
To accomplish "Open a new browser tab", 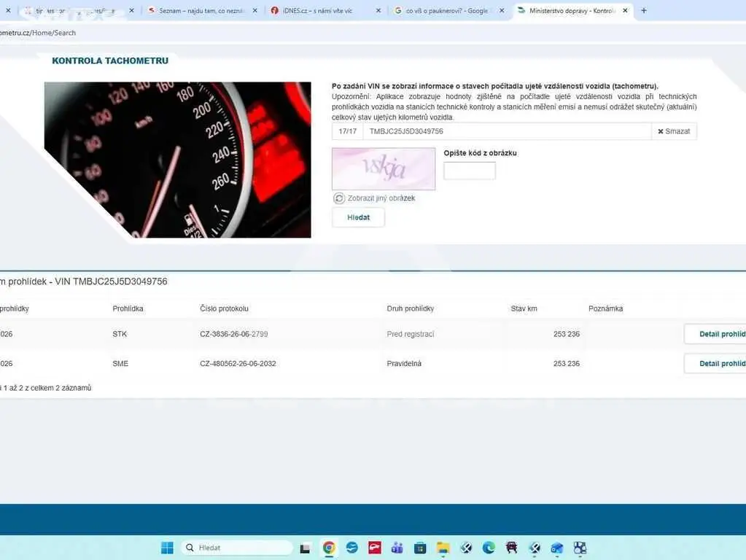I will (644, 10).
